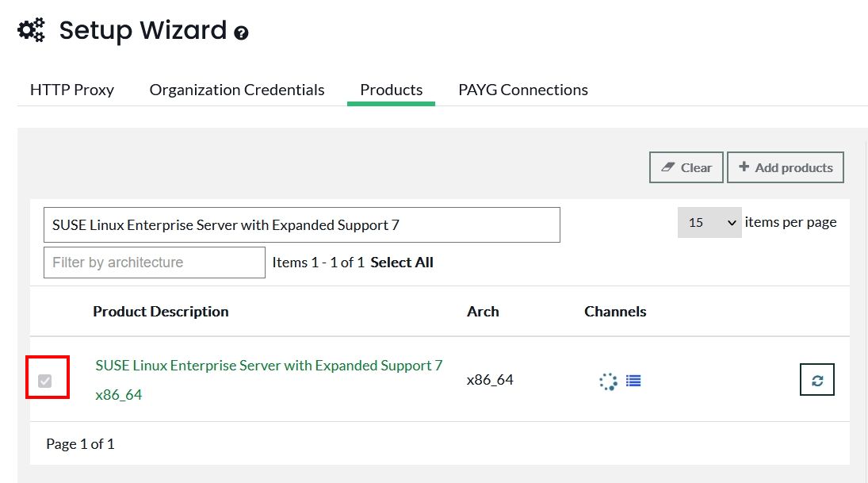Click the Channels column header

click(x=615, y=311)
